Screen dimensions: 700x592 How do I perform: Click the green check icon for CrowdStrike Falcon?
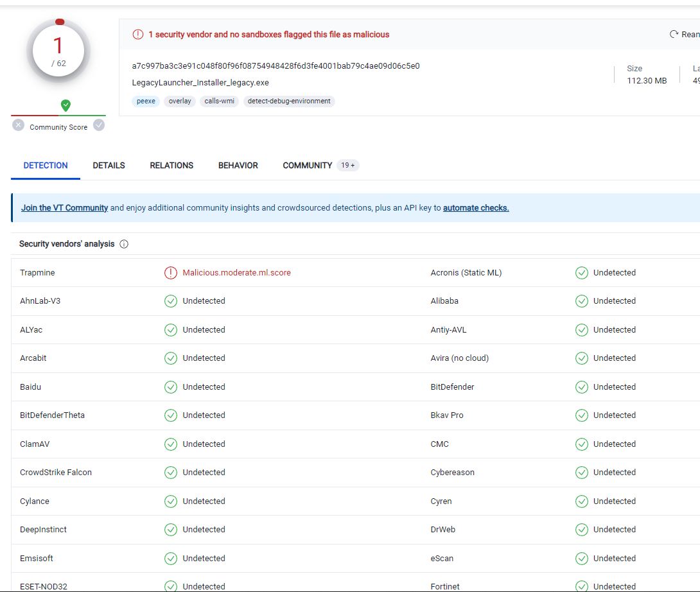(171, 473)
